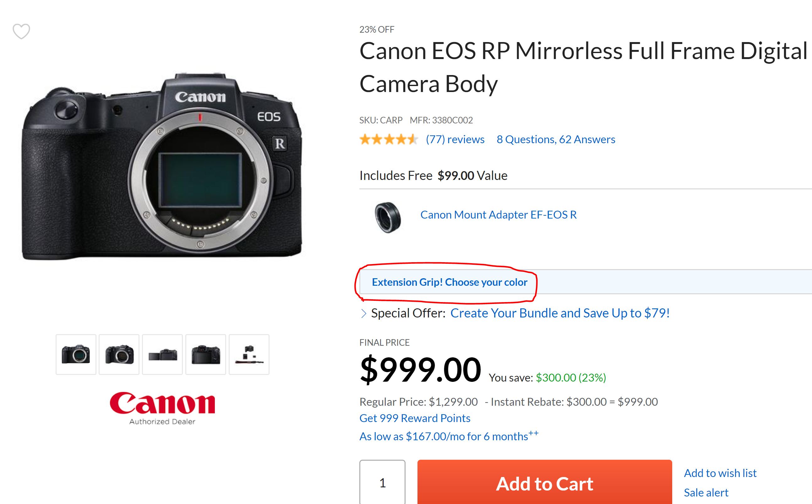
Task: Click the Add to Cart button
Action: click(544, 483)
